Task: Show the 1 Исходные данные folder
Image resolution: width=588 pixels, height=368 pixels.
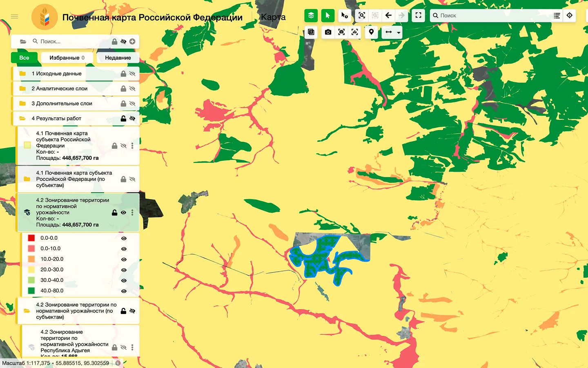Action: (x=132, y=74)
